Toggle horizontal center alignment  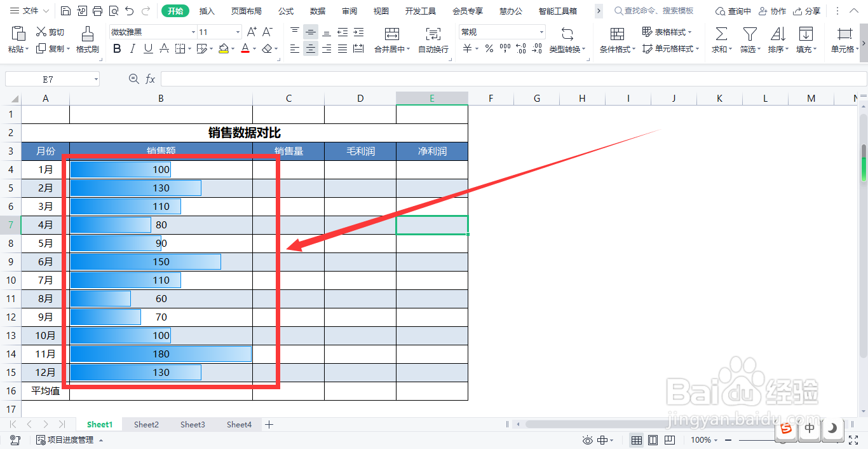coord(311,48)
